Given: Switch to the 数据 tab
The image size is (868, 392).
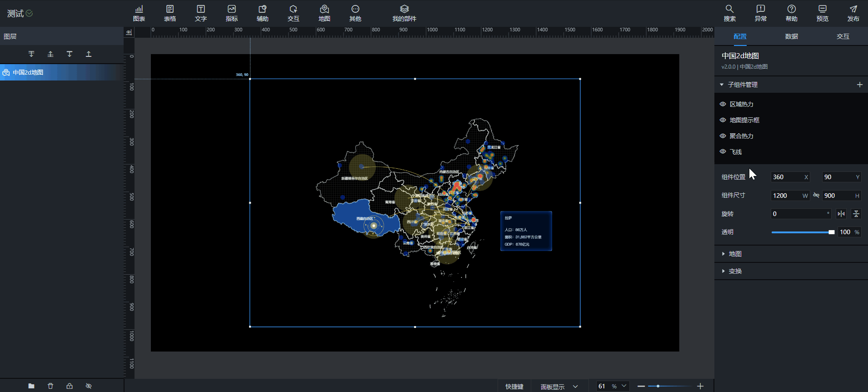Looking at the screenshot, I should tap(791, 36).
